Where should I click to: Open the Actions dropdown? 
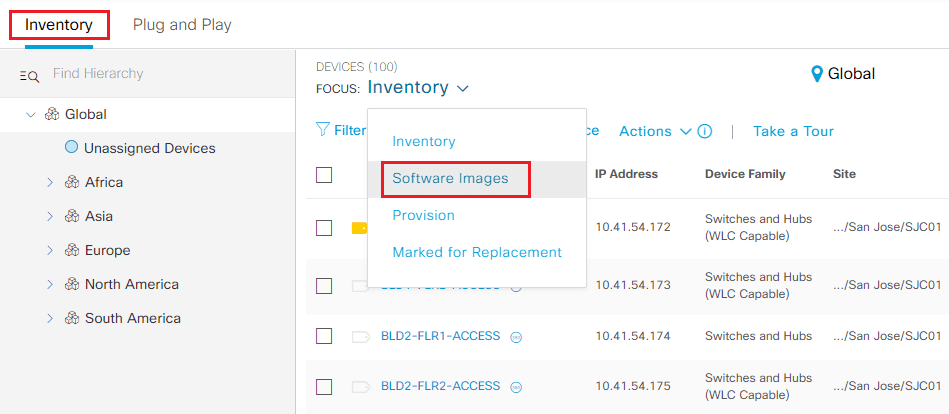pyautogui.click(x=655, y=131)
